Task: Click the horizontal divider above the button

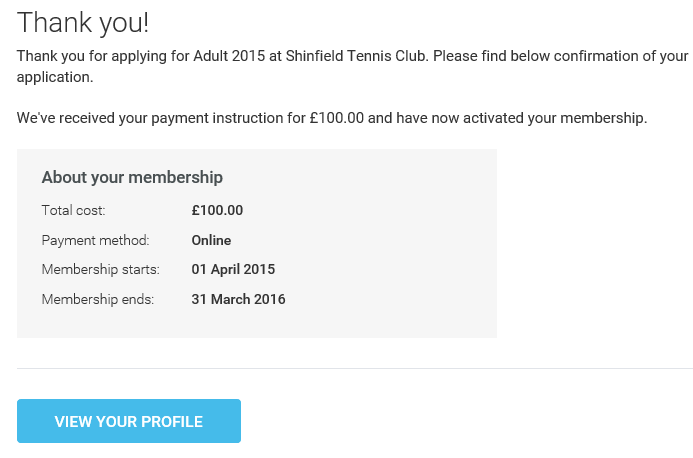Action: (354, 368)
